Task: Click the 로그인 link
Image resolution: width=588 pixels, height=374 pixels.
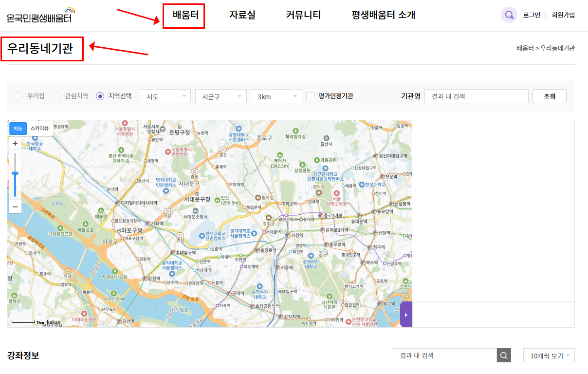Action: (532, 15)
